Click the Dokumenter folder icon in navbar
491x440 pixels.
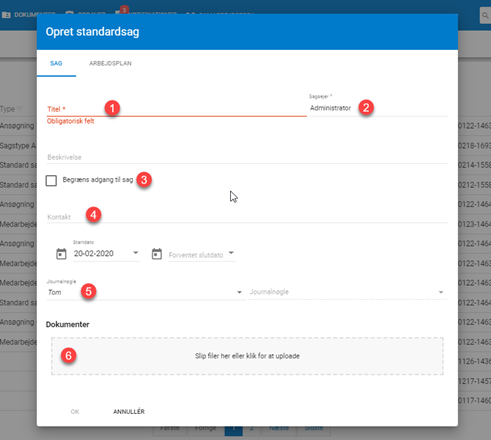[6, 15]
